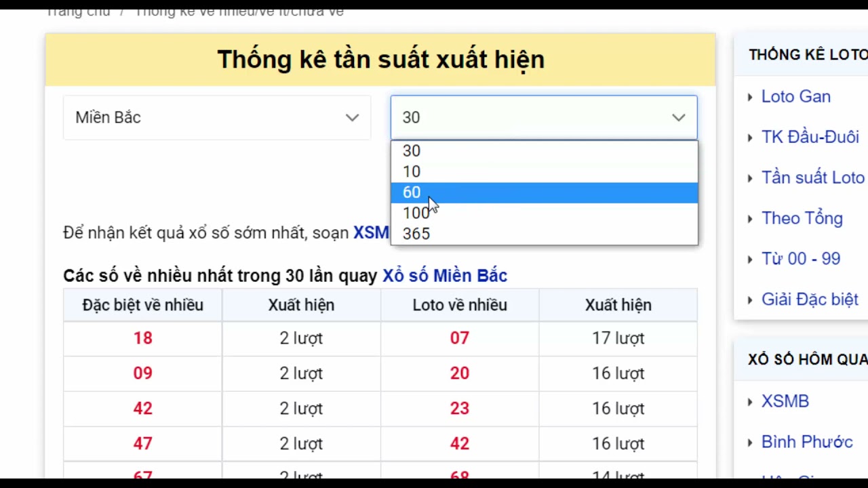Screen dimensions: 868x488
Task: Click the arrow icon next to XSMB
Action: (x=751, y=401)
